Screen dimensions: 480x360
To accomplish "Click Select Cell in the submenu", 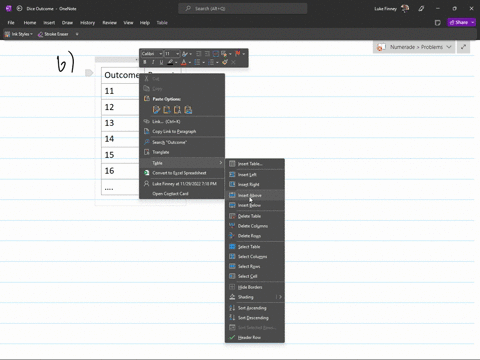I will [x=255, y=276].
